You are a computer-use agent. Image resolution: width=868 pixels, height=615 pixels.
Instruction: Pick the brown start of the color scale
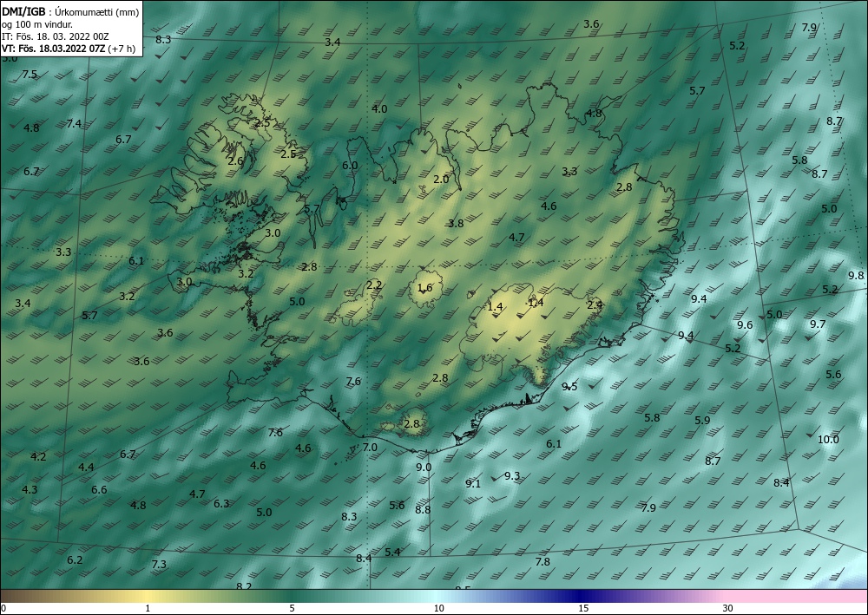pyautogui.click(x=11, y=596)
